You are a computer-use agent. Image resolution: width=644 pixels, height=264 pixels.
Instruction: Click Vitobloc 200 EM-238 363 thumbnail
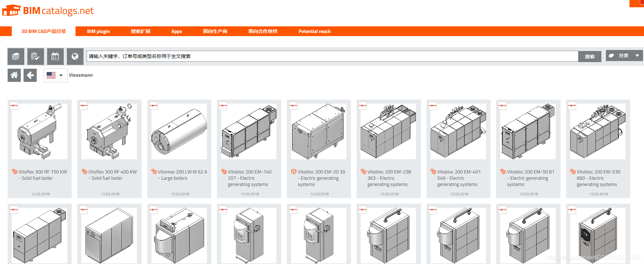pyautogui.click(x=388, y=131)
